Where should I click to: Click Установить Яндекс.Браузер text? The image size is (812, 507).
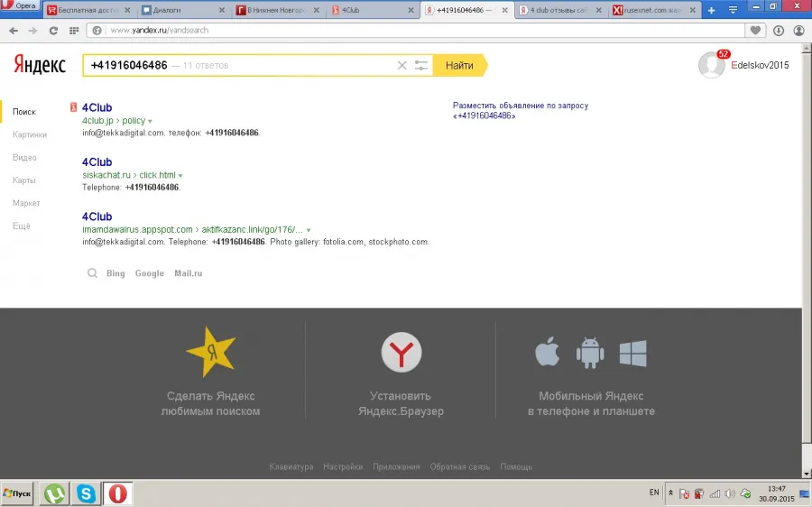401,403
